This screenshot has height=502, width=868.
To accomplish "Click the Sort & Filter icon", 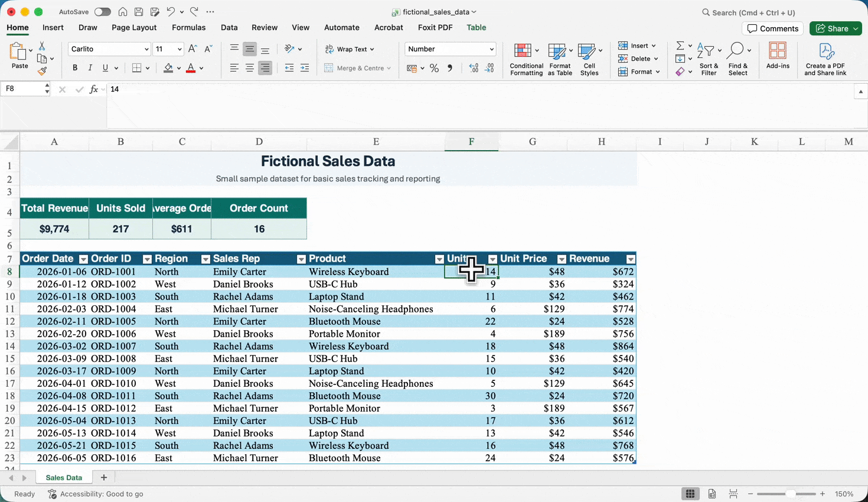I will (x=706, y=51).
